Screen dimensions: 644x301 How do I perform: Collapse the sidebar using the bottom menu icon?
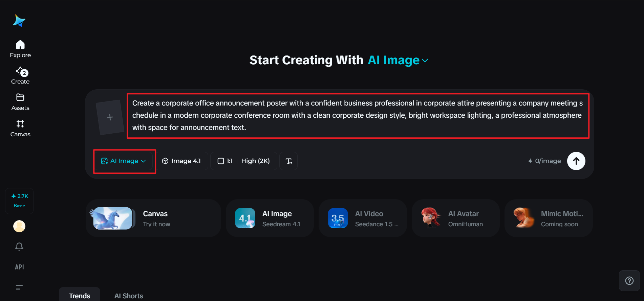19,287
